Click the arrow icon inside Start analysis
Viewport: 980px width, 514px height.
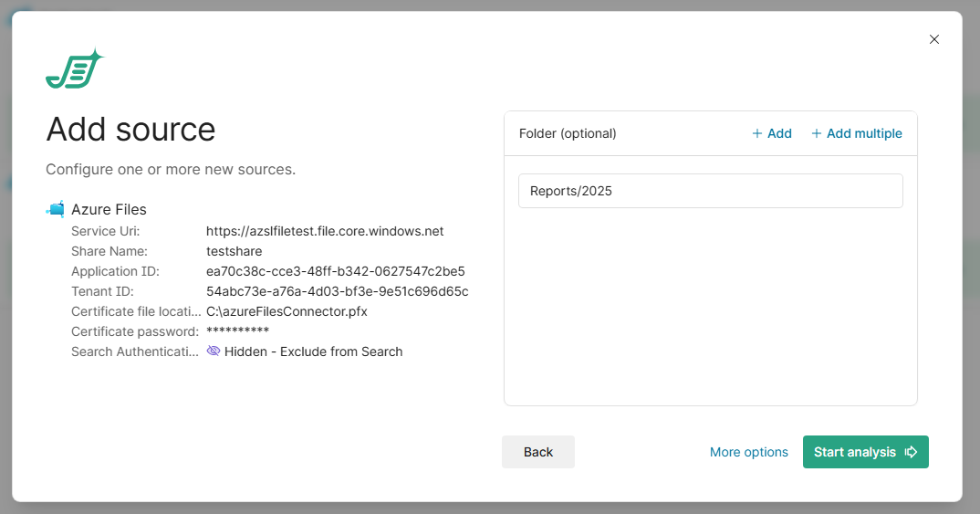[x=911, y=452]
